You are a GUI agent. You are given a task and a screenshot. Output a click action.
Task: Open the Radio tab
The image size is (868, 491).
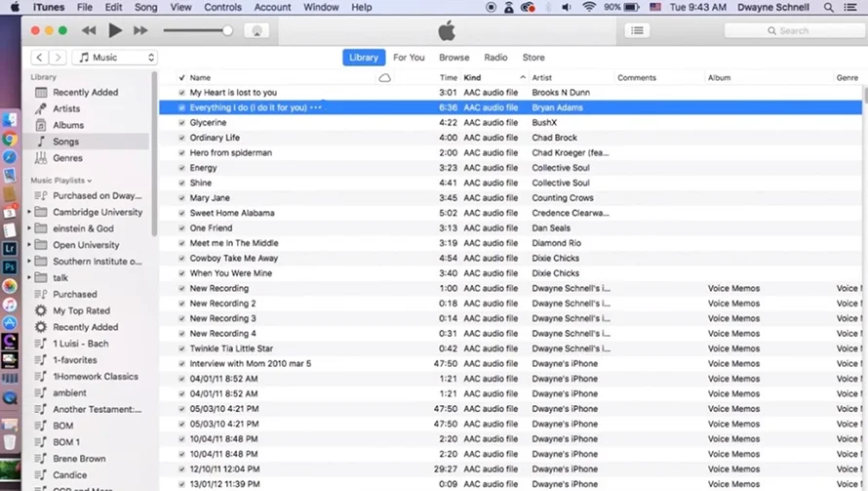tap(495, 57)
